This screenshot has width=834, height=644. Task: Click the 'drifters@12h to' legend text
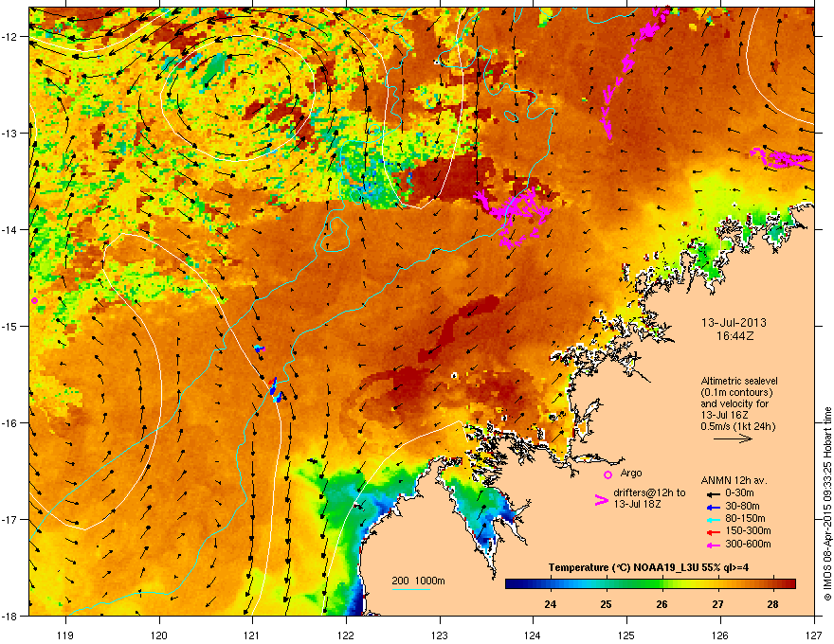coord(649,493)
